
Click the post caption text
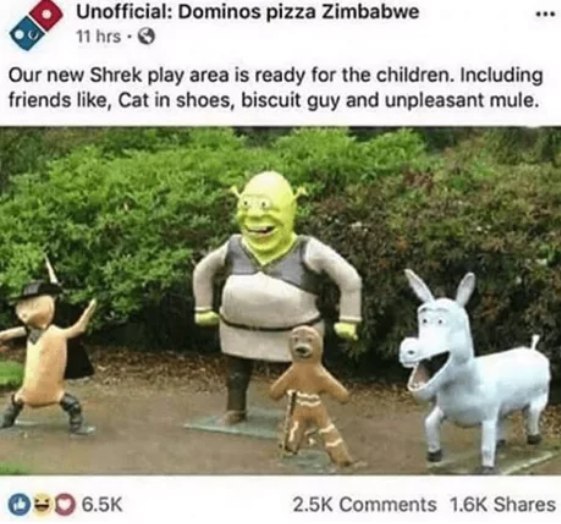click(275, 88)
